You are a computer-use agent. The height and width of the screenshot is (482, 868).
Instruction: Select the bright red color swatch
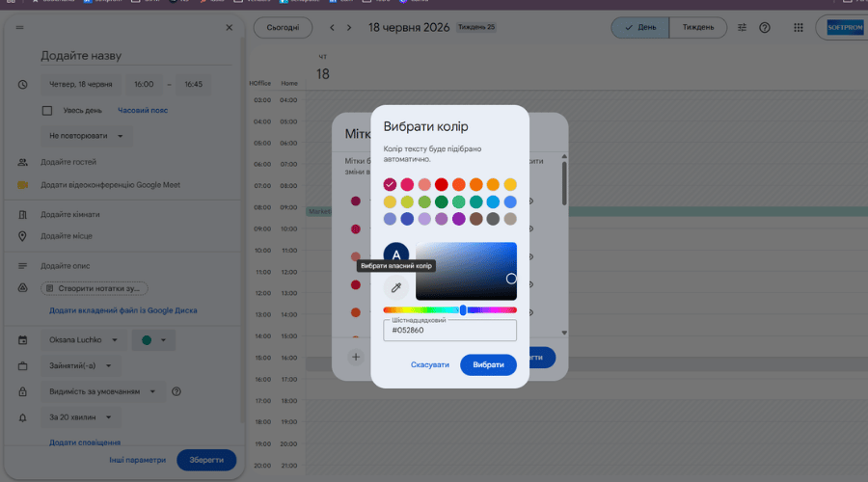point(441,184)
